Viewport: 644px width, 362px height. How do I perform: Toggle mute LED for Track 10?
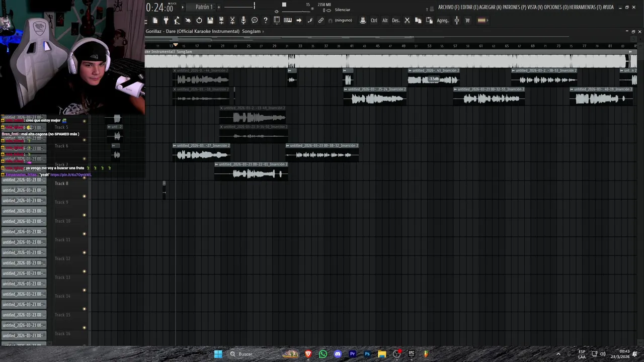[84, 234]
